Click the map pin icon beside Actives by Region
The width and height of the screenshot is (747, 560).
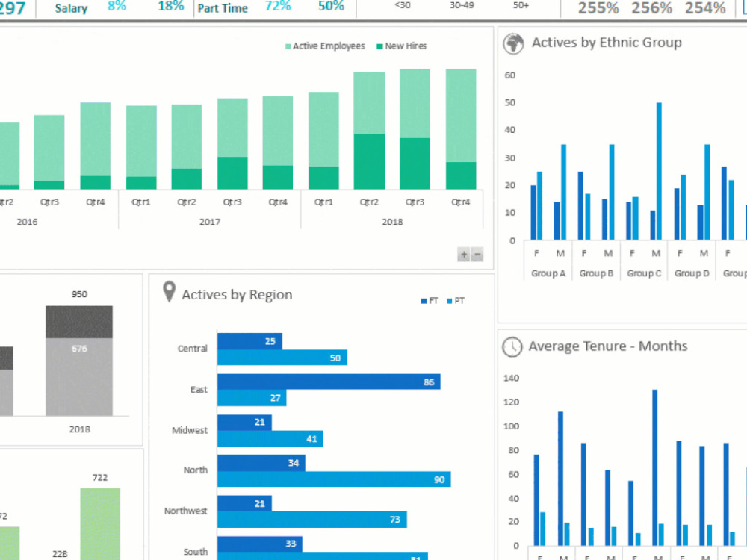(169, 291)
